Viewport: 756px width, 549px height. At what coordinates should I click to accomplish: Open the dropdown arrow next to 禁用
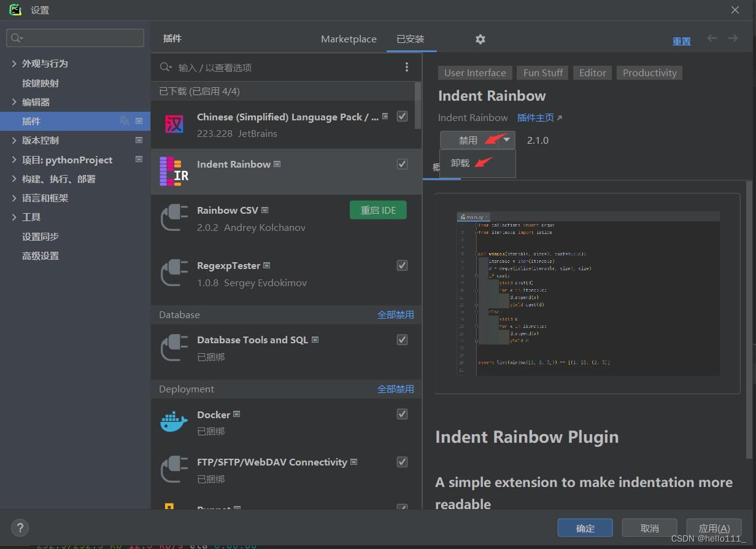506,140
